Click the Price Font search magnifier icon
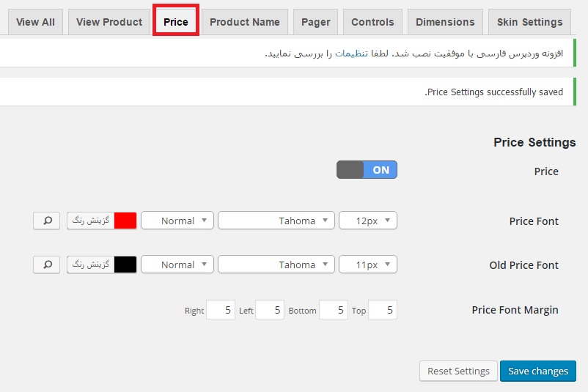588x392 pixels. [46, 221]
